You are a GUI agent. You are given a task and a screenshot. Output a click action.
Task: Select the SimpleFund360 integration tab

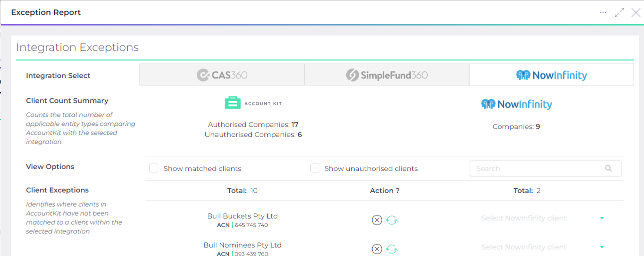[387, 75]
